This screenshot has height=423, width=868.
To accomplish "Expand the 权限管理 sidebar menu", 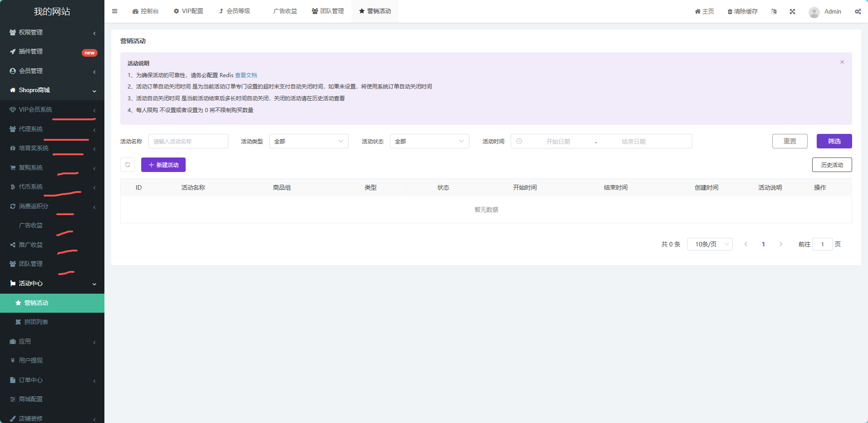I will [x=52, y=32].
